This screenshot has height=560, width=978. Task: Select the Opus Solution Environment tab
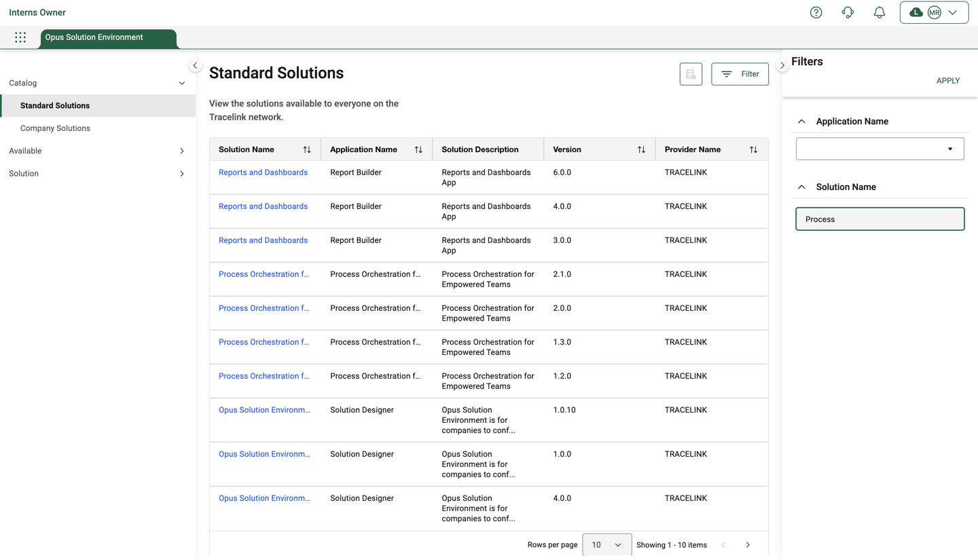(109, 38)
